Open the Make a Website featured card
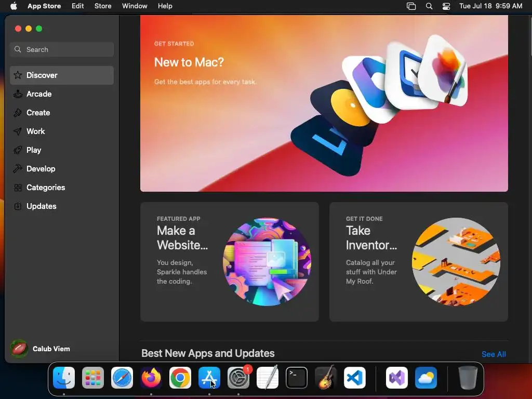 click(230, 262)
